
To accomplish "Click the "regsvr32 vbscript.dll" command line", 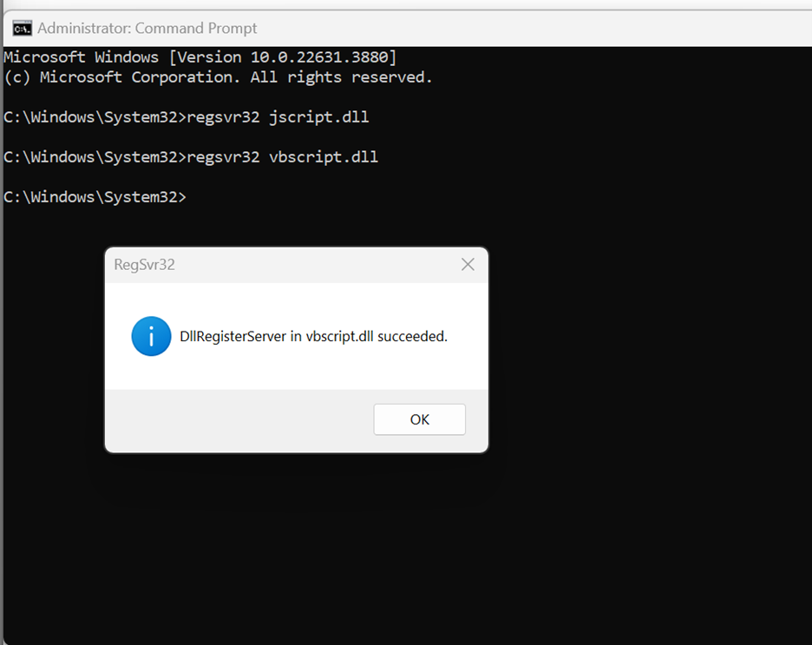I will click(x=282, y=157).
